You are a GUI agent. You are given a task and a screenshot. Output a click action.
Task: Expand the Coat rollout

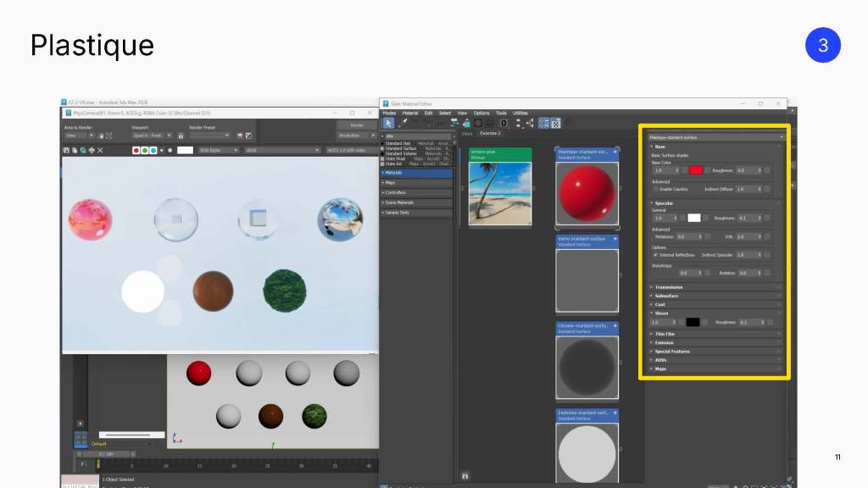pyautogui.click(x=715, y=304)
